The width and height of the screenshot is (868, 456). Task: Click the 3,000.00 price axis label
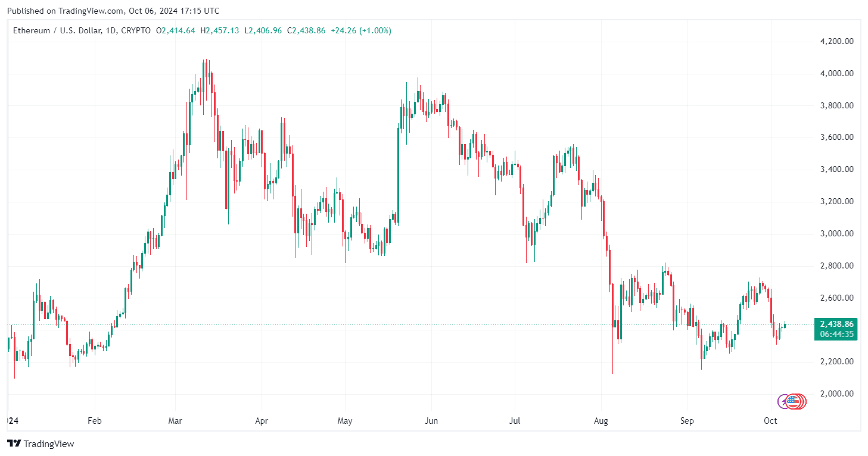[x=836, y=234]
